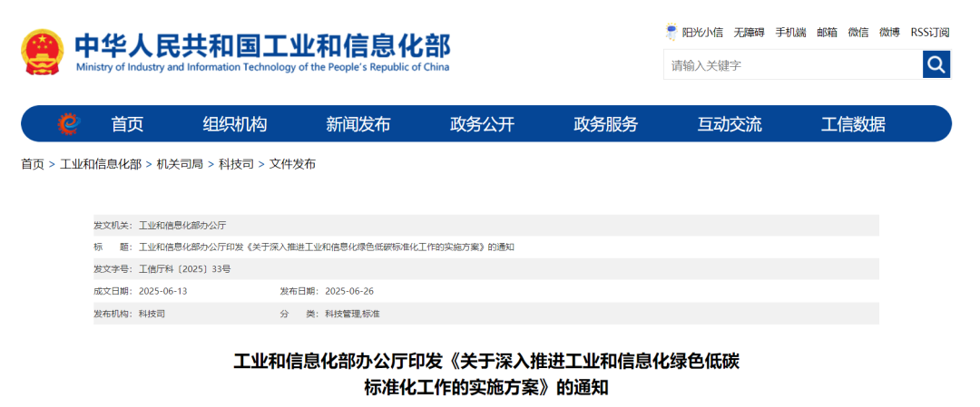
Task: Click the bold article headline
Action: tap(486, 374)
